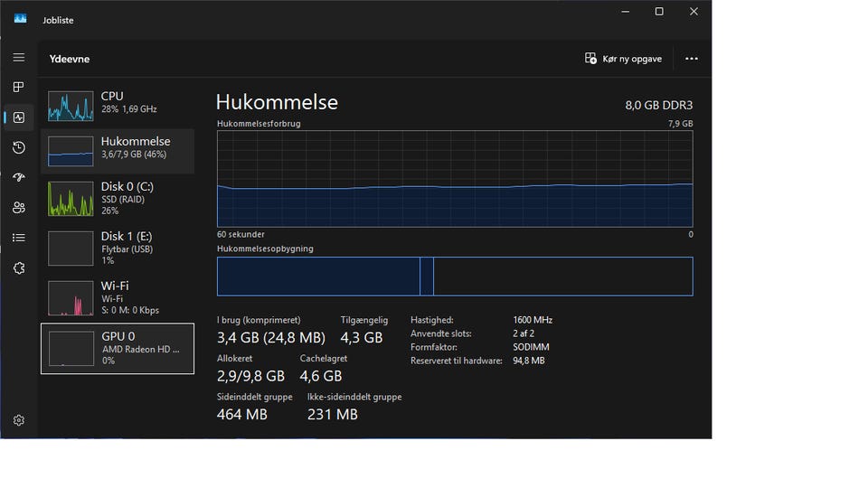Click the Kør ny opgave button
This screenshot has height=488, width=868.
[x=624, y=59]
